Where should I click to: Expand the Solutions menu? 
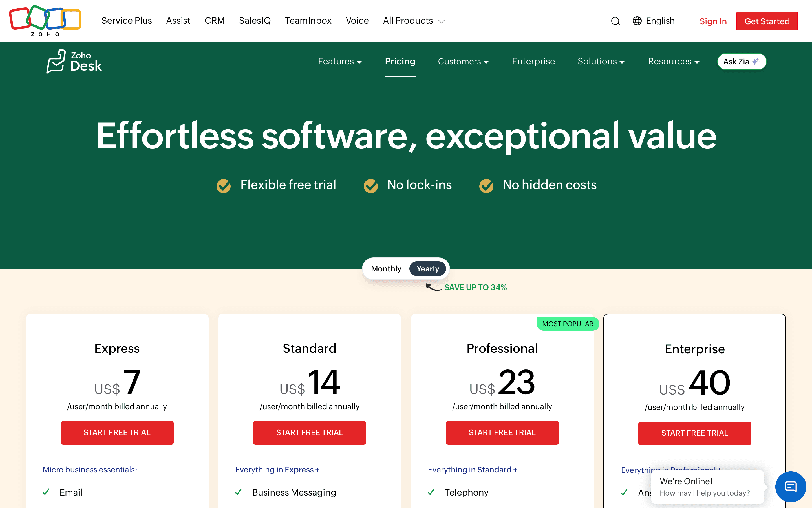(601, 62)
